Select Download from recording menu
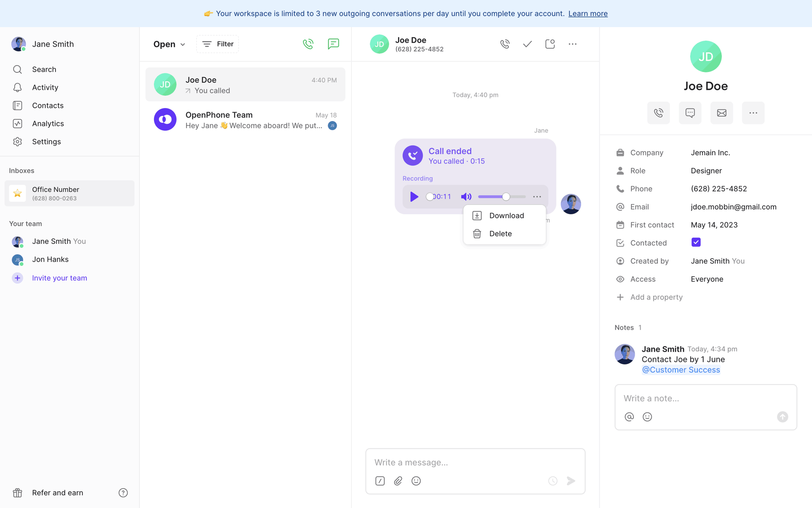The width and height of the screenshot is (812, 508). click(x=505, y=215)
